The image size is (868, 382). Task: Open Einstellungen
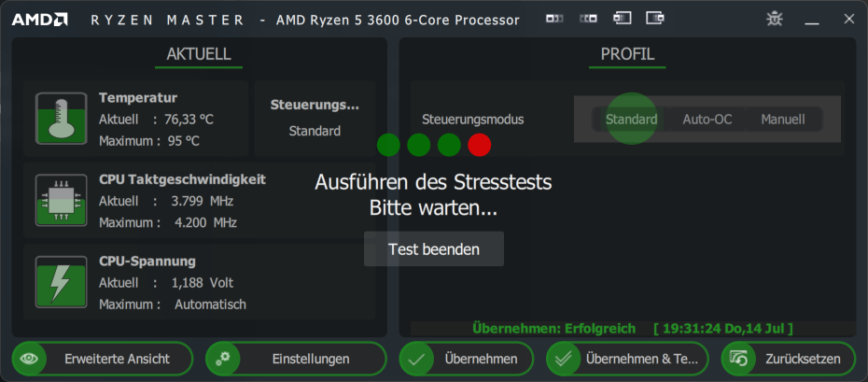tap(296, 359)
